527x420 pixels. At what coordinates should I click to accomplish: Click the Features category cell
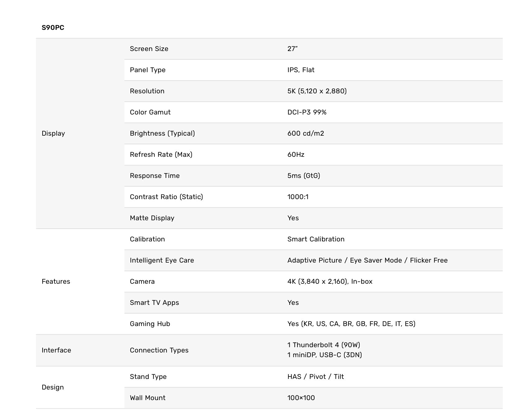click(56, 282)
